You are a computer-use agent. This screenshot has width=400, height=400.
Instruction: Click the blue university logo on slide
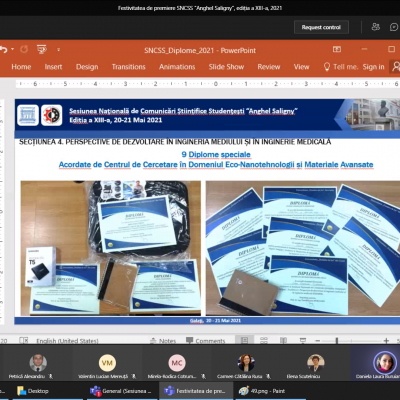pos(28,115)
